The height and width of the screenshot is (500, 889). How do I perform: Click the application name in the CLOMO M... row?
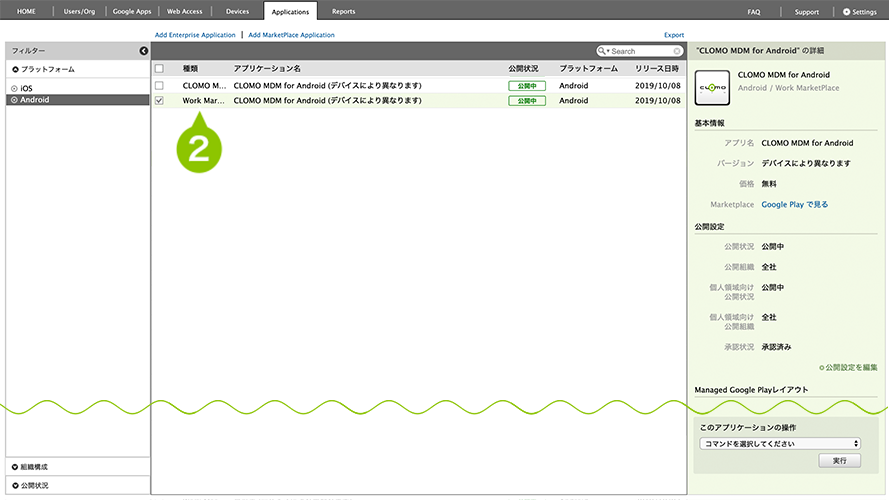[328, 86]
